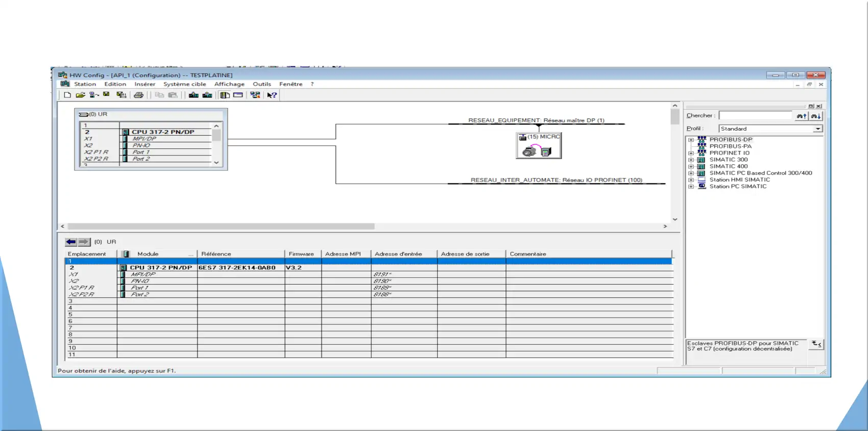Click the Paste toolbar icon

tap(173, 95)
